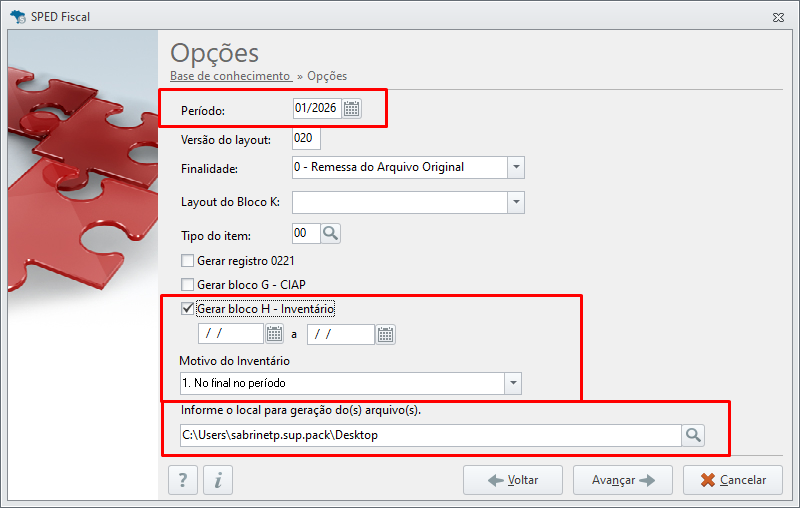Uncheck Gerar bloco H - Inventário
Image resolution: width=800 pixels, height=508 pixels.
(188, 308)
